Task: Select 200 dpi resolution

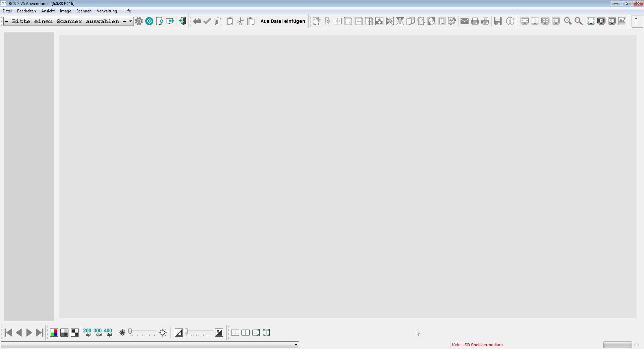Action: point(87,332)
